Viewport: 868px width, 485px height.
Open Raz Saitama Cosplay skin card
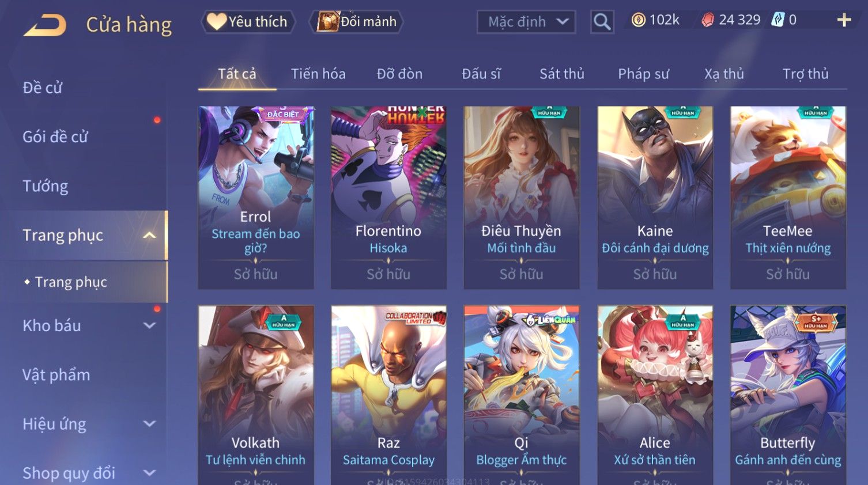click(388, 395)
